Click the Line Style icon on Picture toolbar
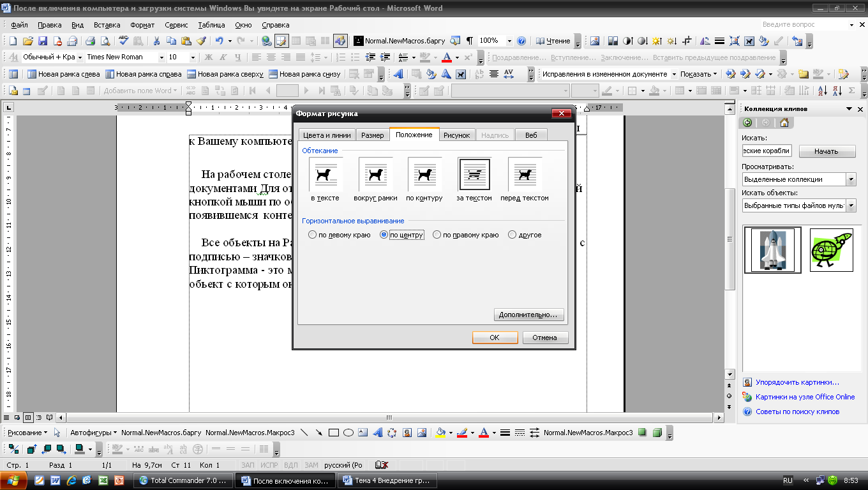Viewport: 868px width, 490px height. [x=719, y=41]
